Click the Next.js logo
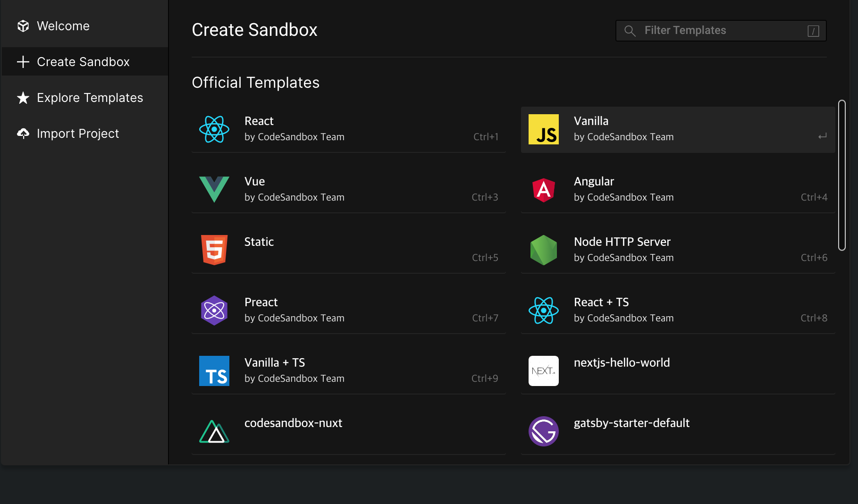 pyautogui.click(x=544, y=371)
